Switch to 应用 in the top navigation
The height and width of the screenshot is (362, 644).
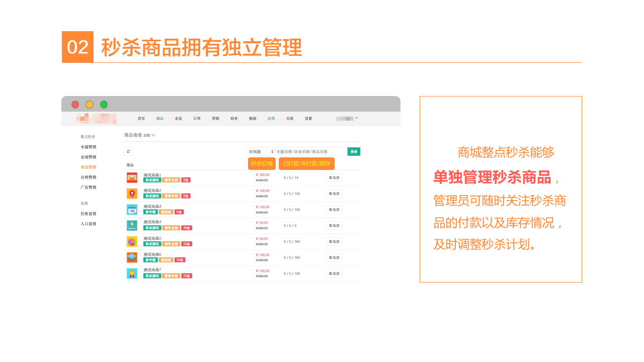click(x=271, y=119)
